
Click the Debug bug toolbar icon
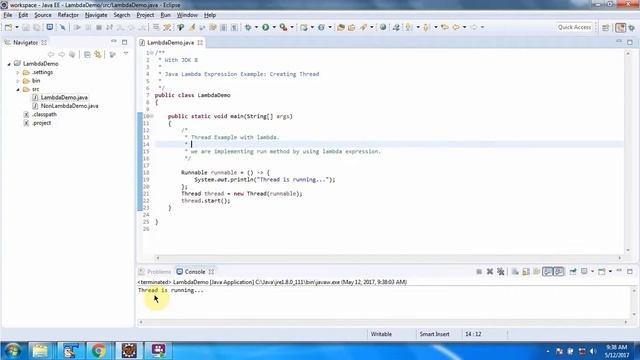248,27
